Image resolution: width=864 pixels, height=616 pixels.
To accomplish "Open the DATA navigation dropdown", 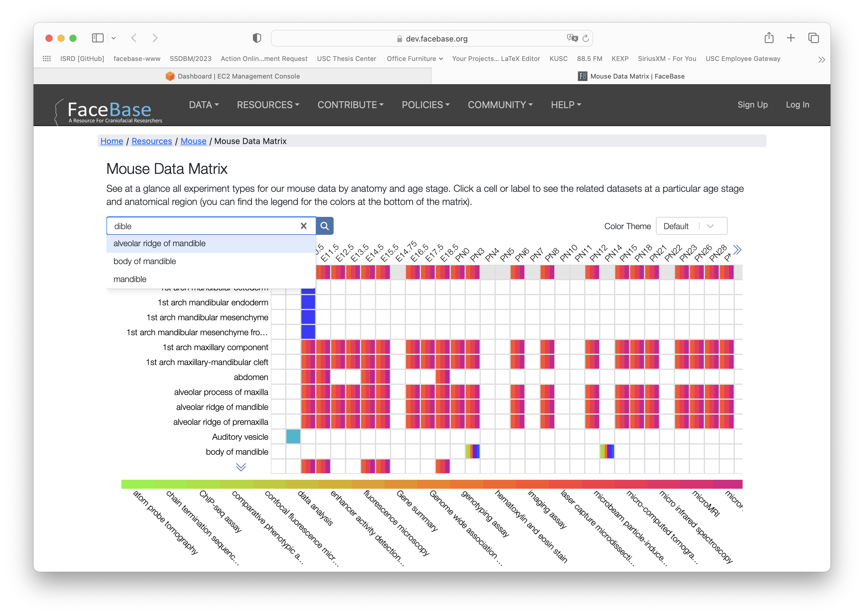I will pos(204,105).
